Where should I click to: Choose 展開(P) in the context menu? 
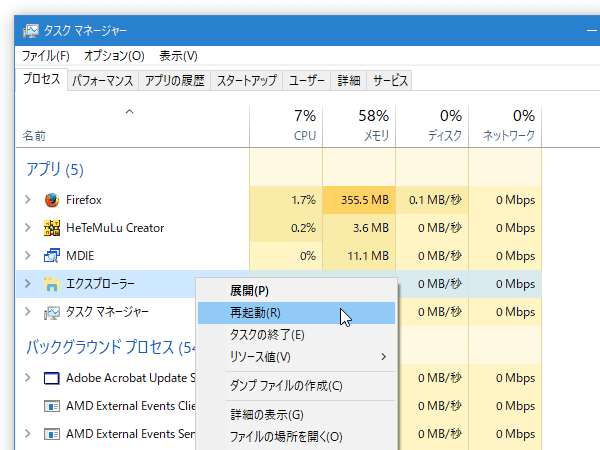297,291
